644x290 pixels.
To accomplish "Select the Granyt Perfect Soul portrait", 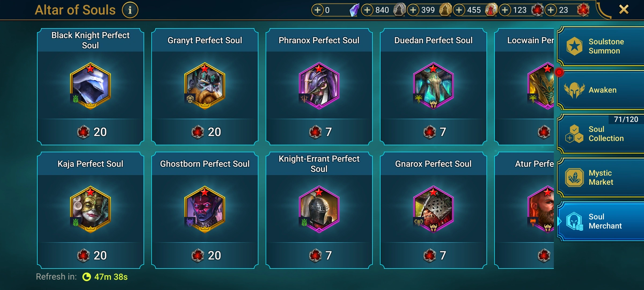I will [x=205, y=86].
